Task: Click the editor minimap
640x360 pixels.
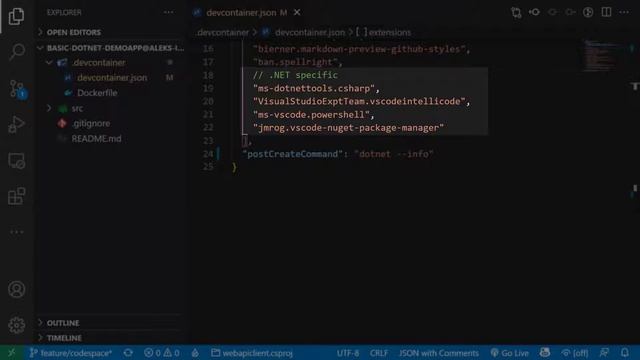Action: pos(600,56)
